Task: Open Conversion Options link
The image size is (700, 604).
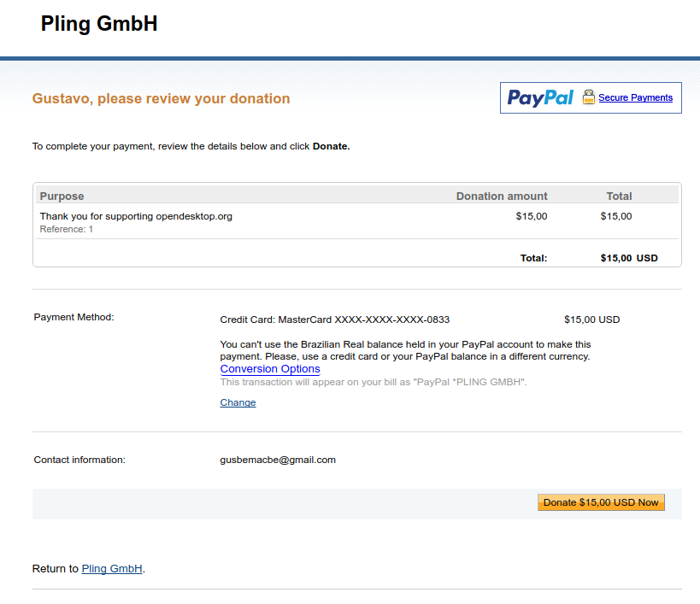Action: tap(270, 369)
